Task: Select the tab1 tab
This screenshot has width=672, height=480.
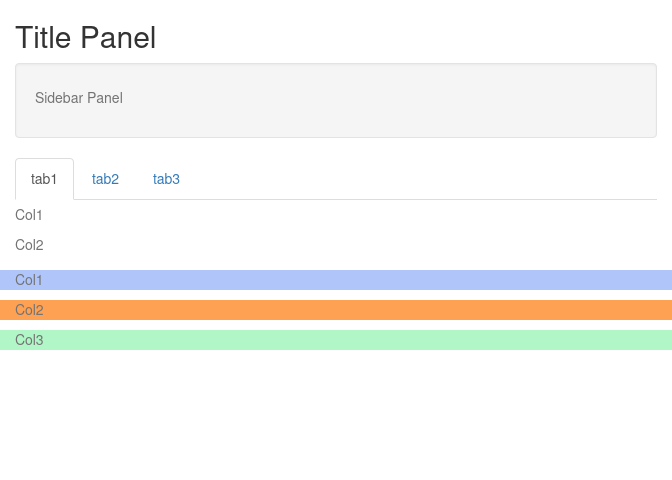Action: 44,179
